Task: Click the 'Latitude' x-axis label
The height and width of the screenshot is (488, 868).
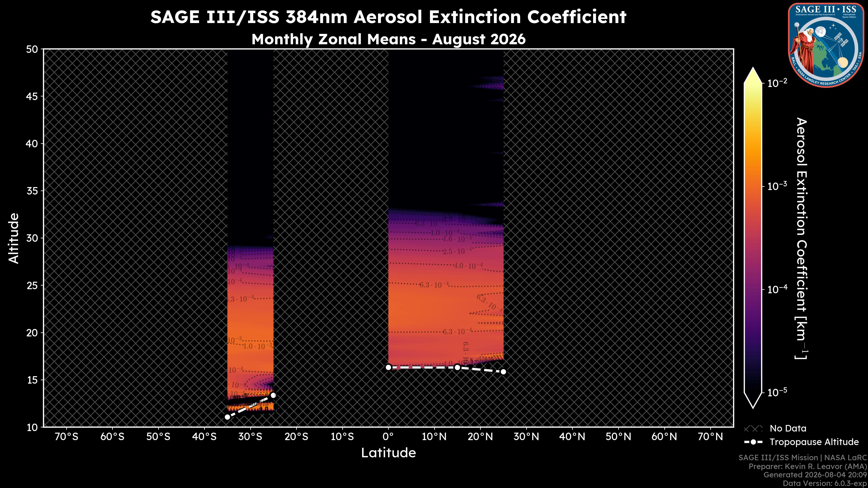Action: [x=388, y=453]
